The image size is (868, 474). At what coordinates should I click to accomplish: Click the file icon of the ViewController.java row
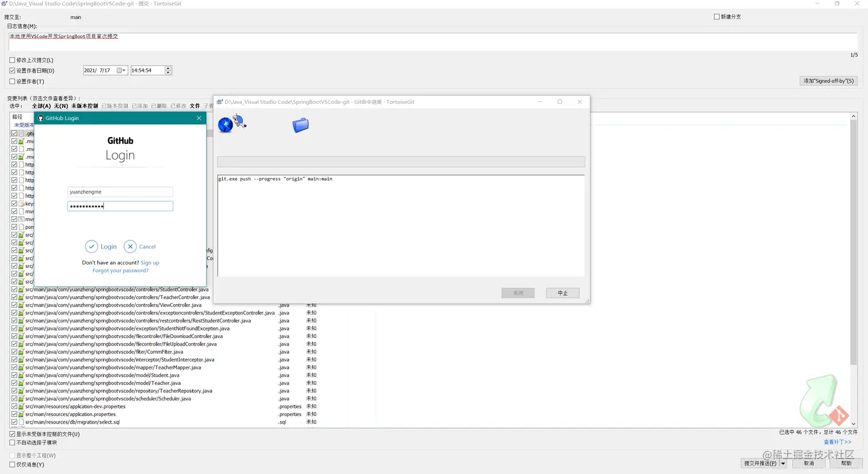[x=21, y=305]
